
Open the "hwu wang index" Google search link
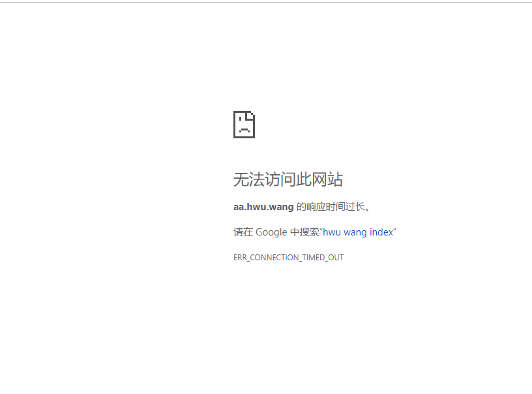[x=358, y=232]
